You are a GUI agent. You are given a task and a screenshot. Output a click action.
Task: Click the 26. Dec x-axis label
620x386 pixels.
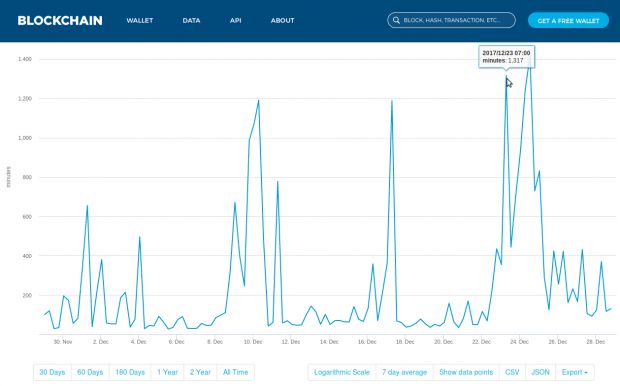(558, 342)
